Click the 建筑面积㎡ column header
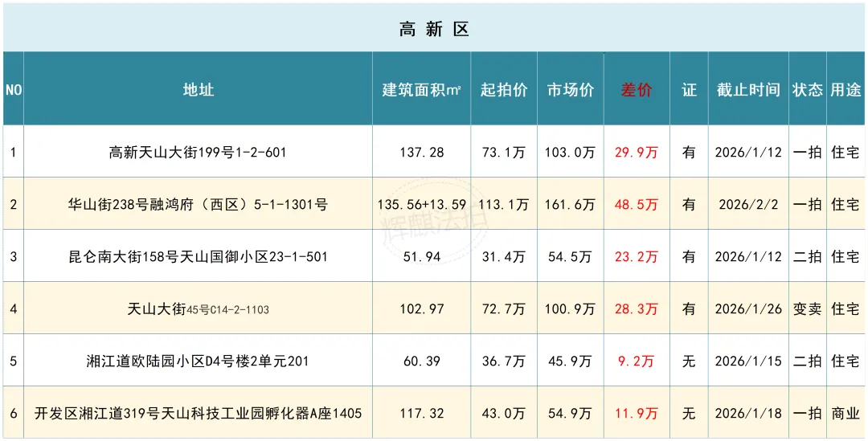The image size is (868, 441). (421, 90)
